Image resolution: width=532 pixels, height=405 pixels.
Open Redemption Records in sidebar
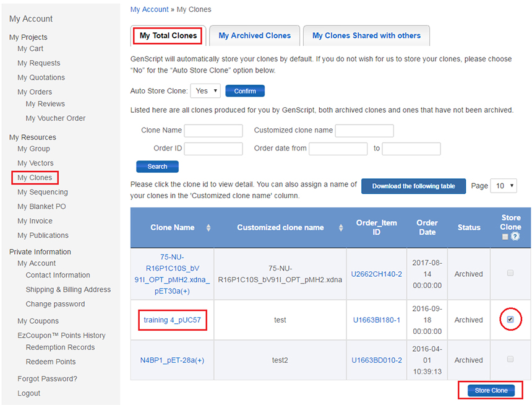(x=60, y=347)
